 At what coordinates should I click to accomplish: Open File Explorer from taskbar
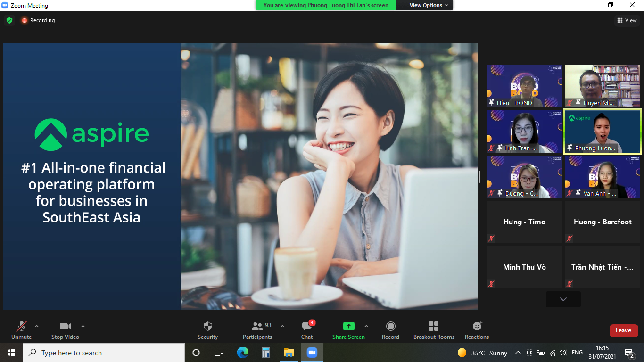[289, 353]
